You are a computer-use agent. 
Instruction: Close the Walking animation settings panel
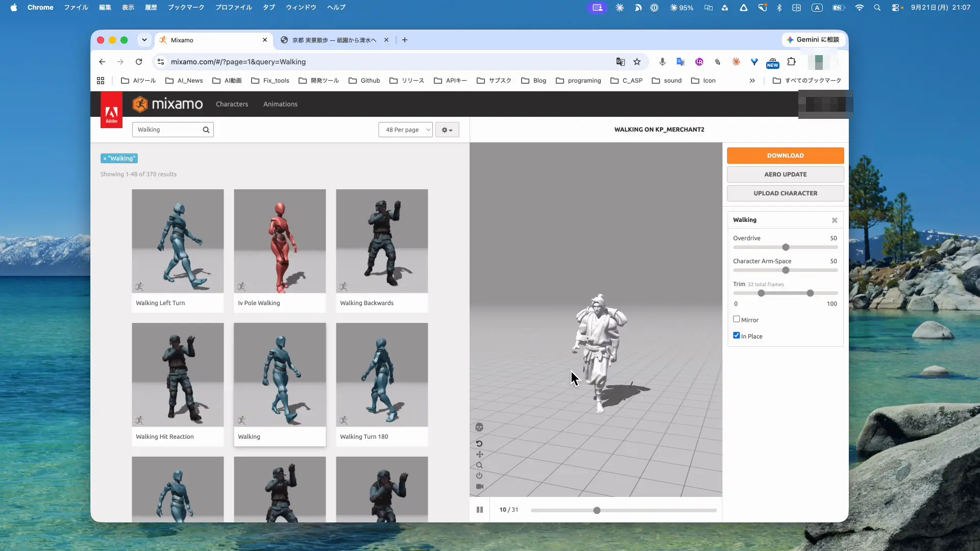click(x=835, y=220)
